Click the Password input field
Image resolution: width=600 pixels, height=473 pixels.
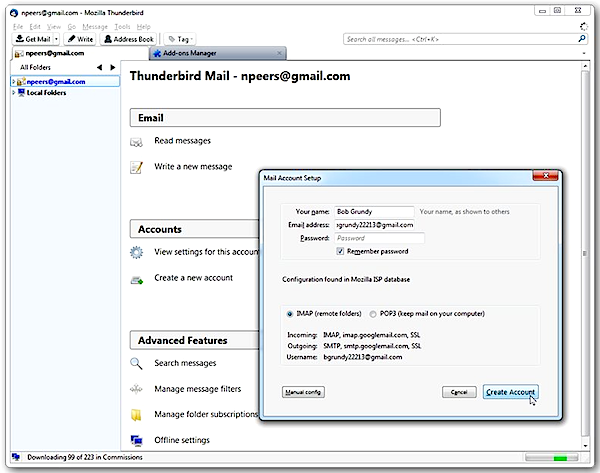[379, 238]
